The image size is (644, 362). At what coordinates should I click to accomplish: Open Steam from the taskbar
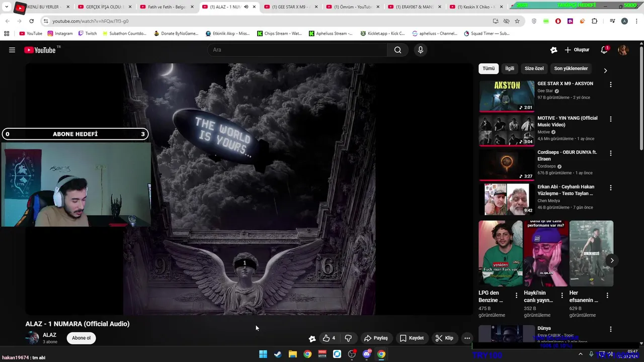(278, 354)
